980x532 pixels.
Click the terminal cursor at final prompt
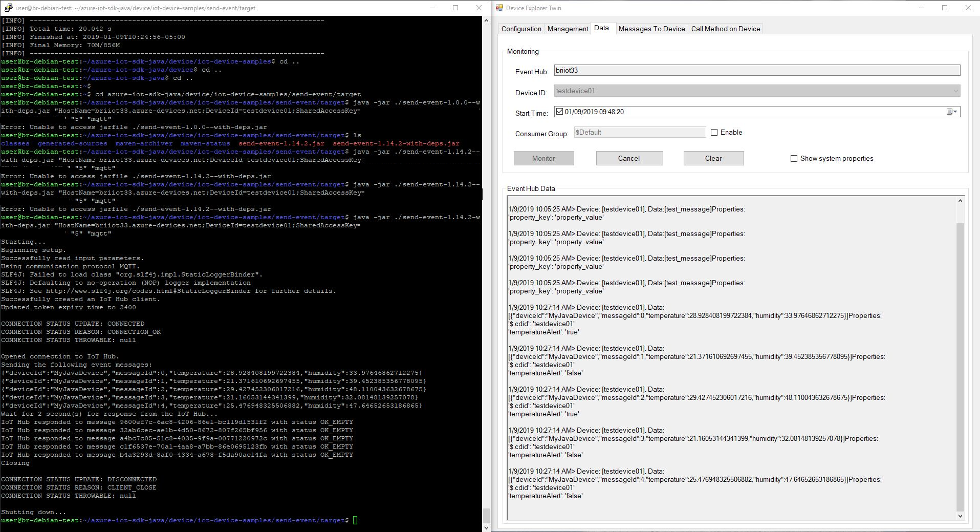(355, 520)
